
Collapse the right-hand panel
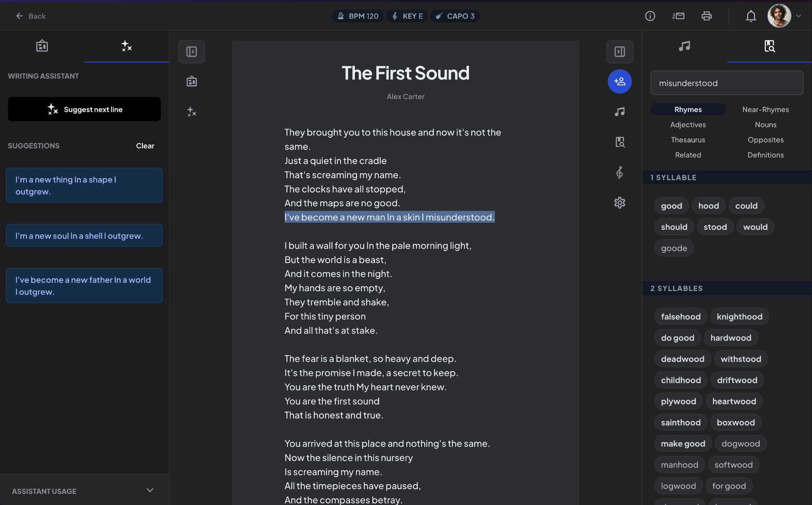[620, 52]
